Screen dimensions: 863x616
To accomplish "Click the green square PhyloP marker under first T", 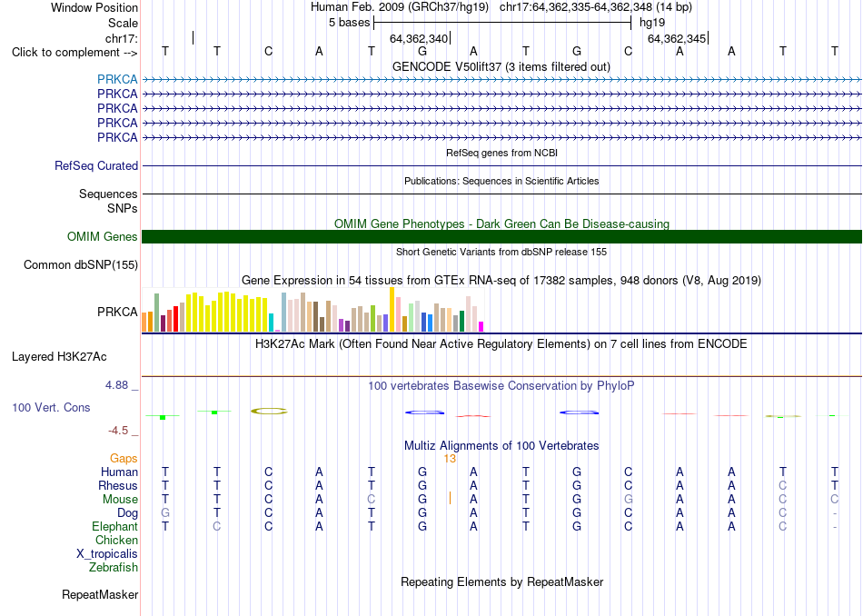I will (163, 417).
